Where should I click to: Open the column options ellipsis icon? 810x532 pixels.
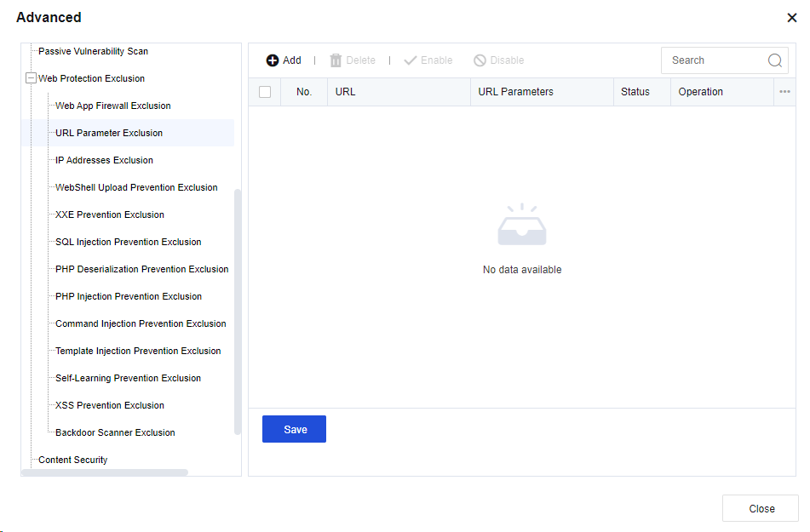coord(784,92)
